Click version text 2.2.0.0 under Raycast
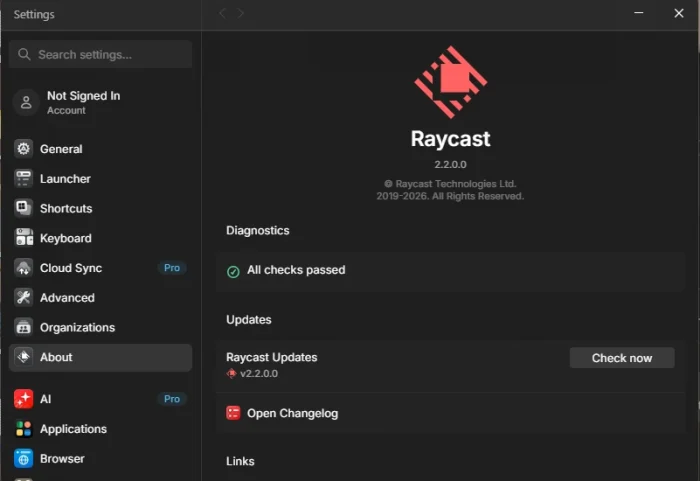 coord(450,164)
